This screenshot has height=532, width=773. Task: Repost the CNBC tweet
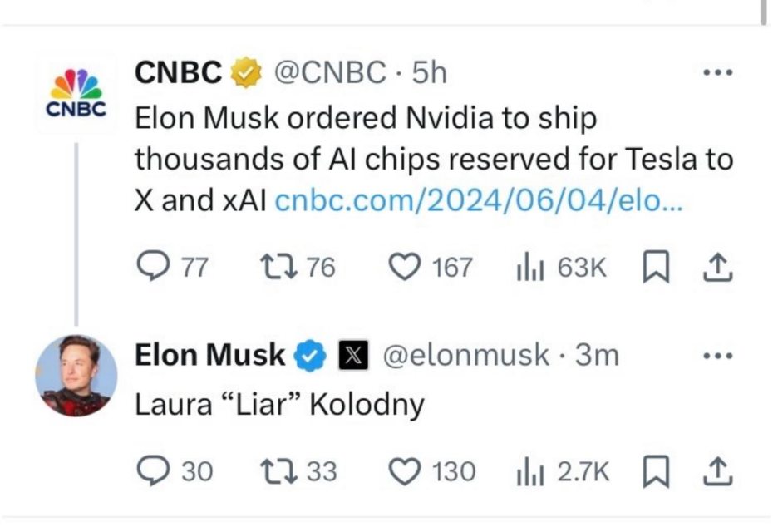coord(273,267)
